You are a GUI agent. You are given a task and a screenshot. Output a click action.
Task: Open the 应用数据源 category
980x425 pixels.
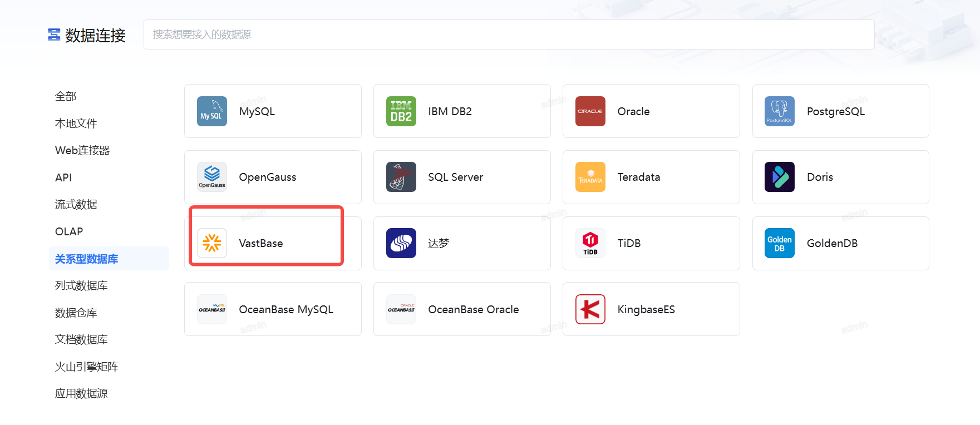[x=81, y=393]
